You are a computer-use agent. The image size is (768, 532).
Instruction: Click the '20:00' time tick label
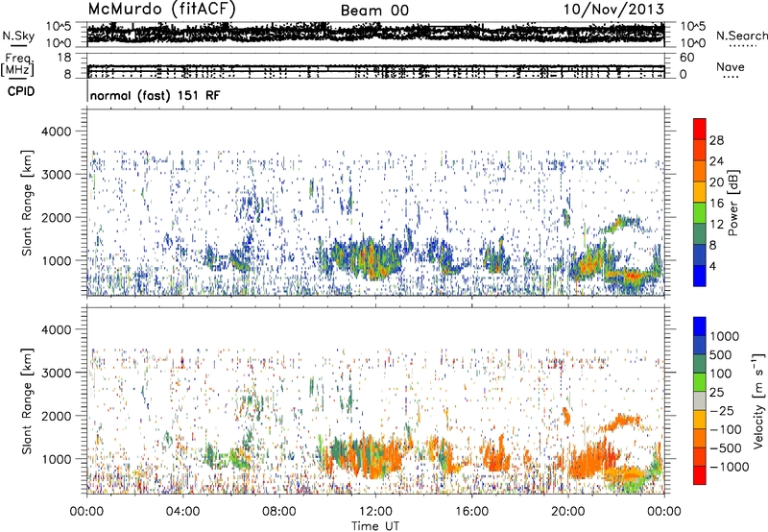point(568,512)
